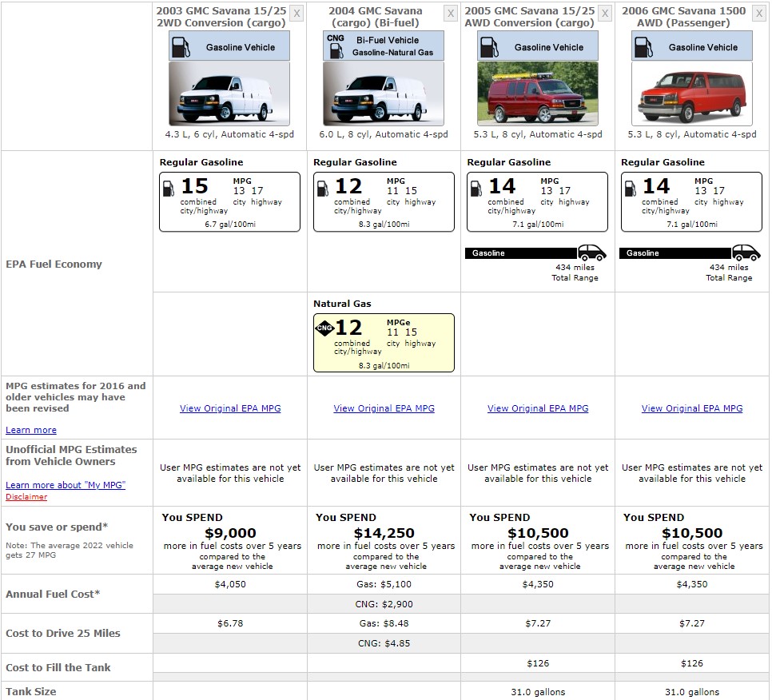
Task: Open the dark red 2005 Savana photo
Action: [538, 93]
